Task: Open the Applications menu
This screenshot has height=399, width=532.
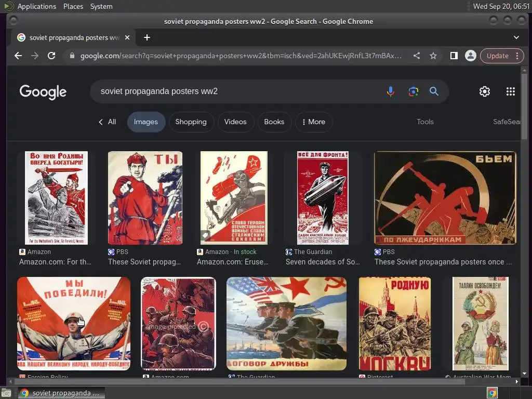Action: [x=37, y=6]
